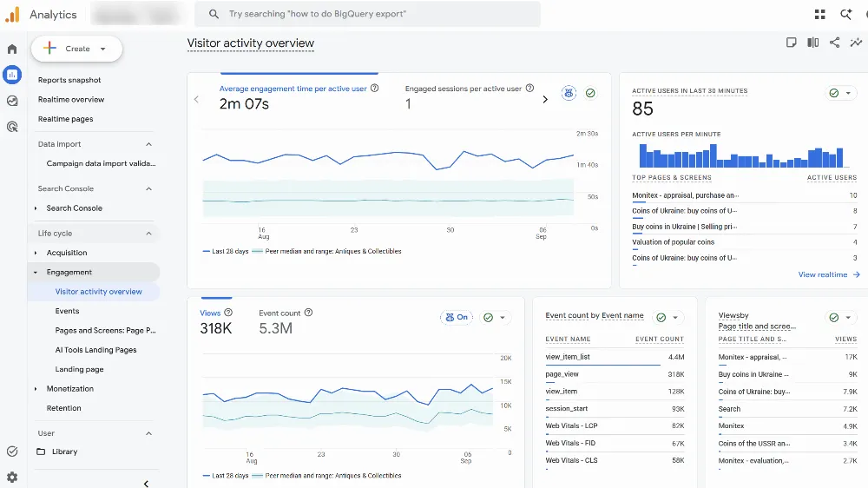This screenshot has height=488, width=868.
Task: Click the plus icon on Create button
Action: point(49,48)
